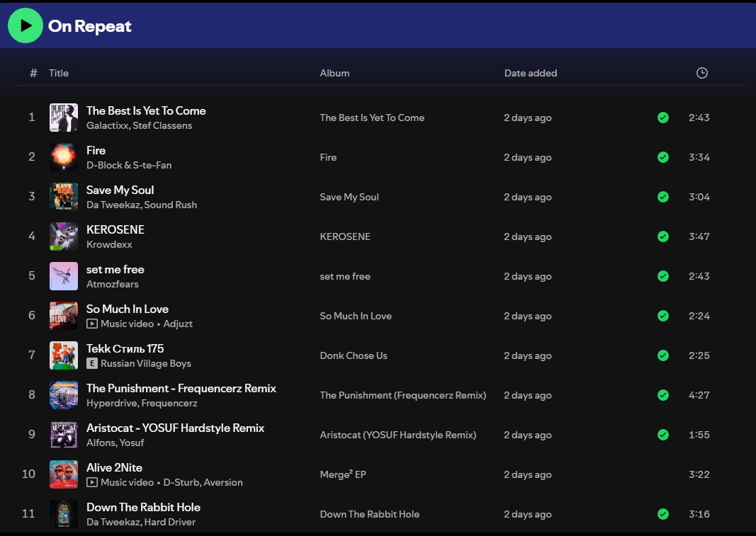Viewport: 756px width, 536px height.
Task: Select track title Alive 2Nite
Action: coord(114,467)
